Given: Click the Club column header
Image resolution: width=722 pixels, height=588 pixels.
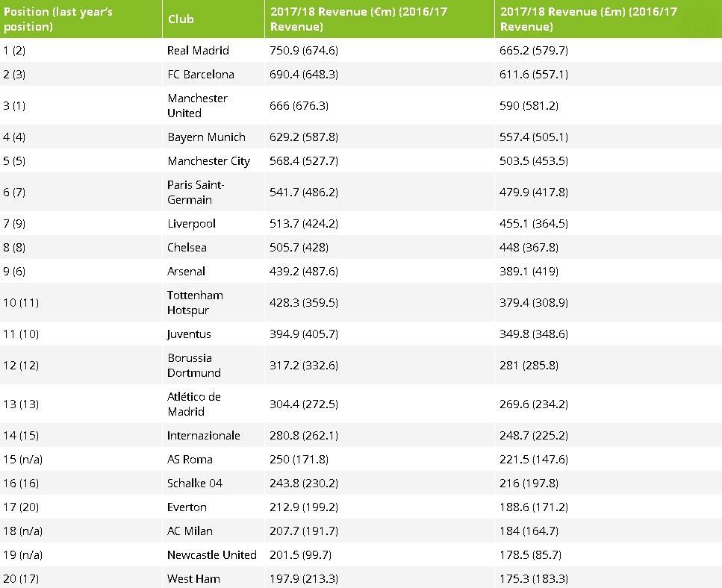Looking at the screenshot, I should [x=181, y=19].
